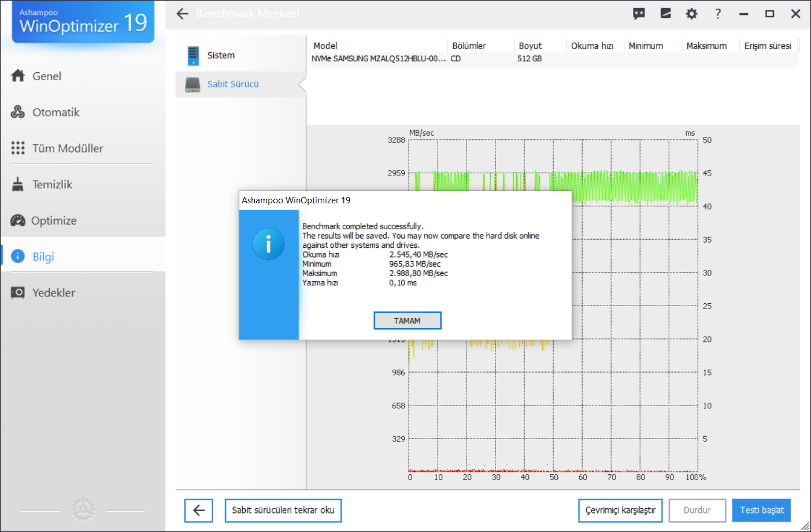Click the Optimize gauge icon
Screen dimensions: 811x532
(18, 220)
